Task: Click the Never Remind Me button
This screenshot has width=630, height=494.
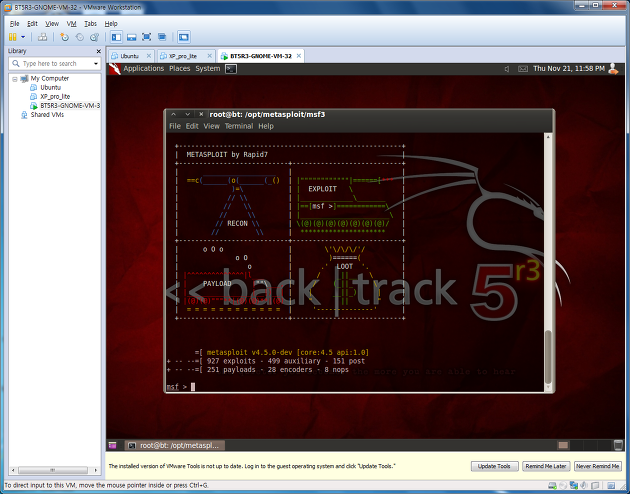Action: (x=597, y=466)
